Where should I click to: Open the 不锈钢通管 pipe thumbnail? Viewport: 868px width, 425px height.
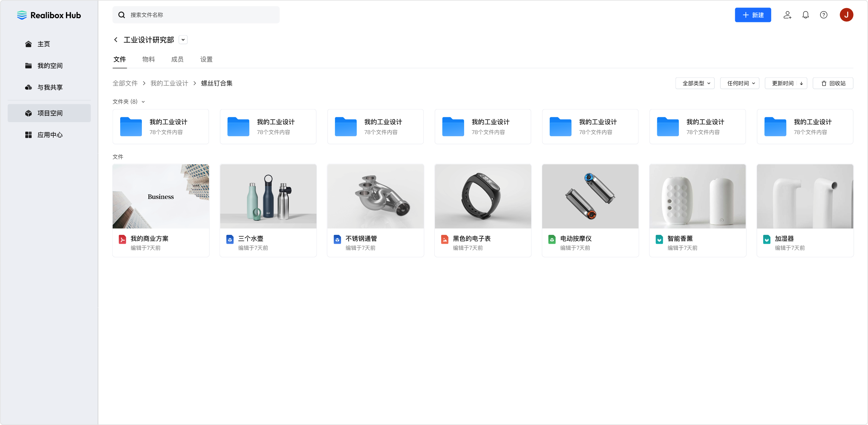point(375,196)
